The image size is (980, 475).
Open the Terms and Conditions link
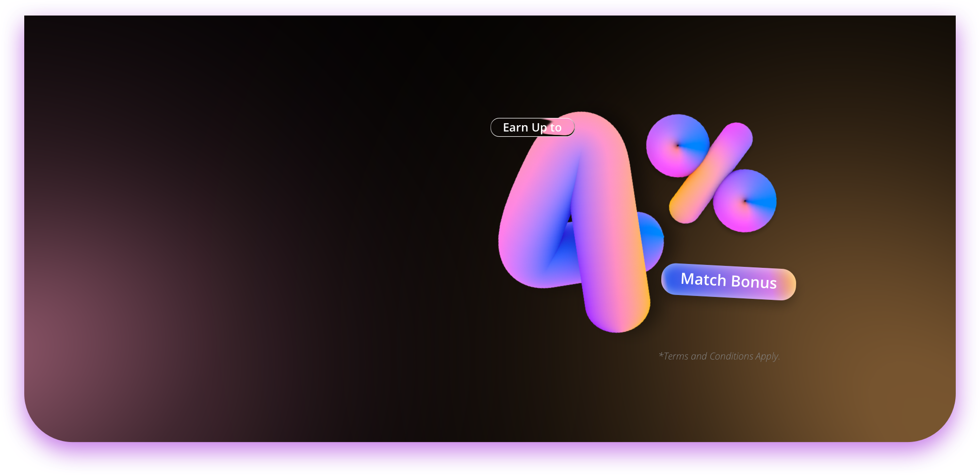(720, 356)
